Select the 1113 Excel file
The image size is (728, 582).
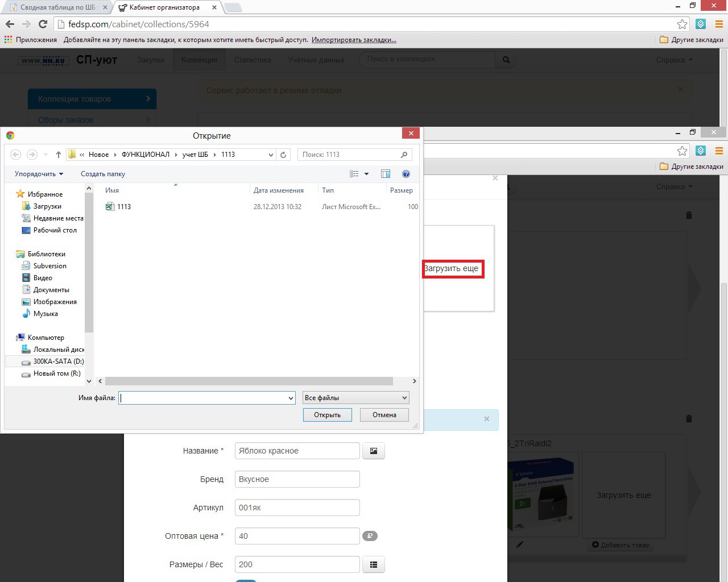coord(118,207)
